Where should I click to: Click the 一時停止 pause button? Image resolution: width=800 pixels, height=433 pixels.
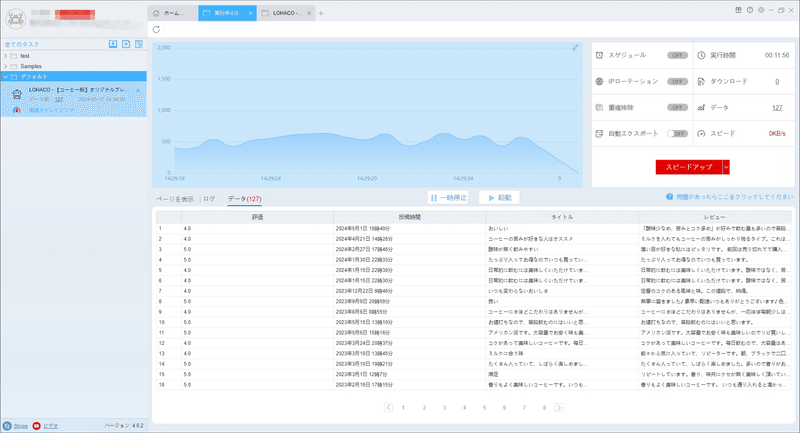tap(448, 198)
